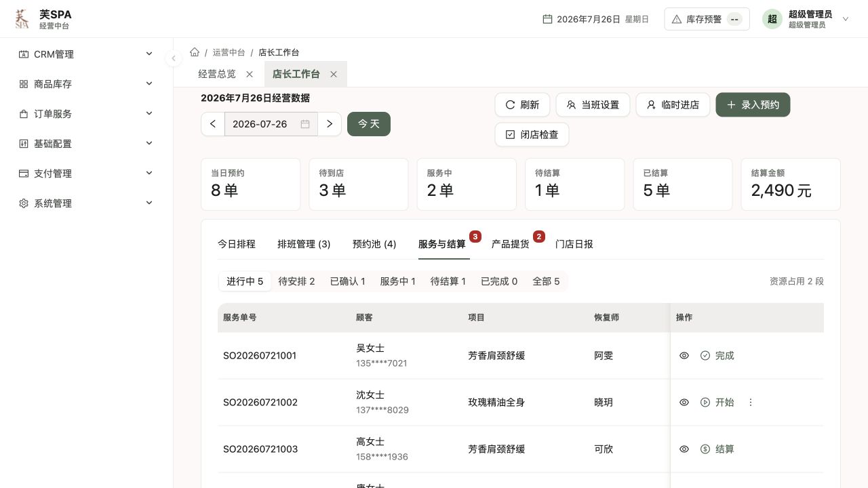Filter by 服务中 1
868x488 pixels.
pos(398,281)
